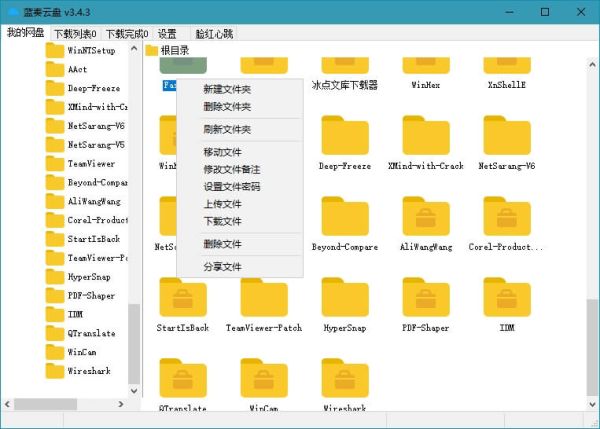Click the WinCam folder icon in the left tree

[x=55, y=352]
